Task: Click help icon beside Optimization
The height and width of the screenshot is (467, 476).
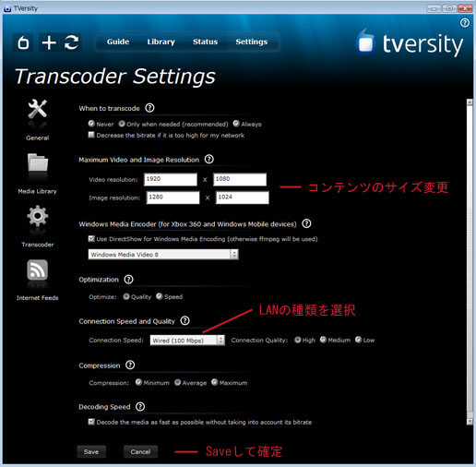Action: [128, 280]
